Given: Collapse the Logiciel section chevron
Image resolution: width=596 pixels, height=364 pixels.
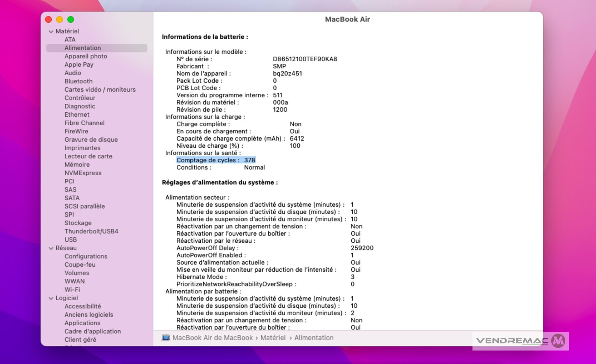Looking at the screenshot, I should coord(51,298).
